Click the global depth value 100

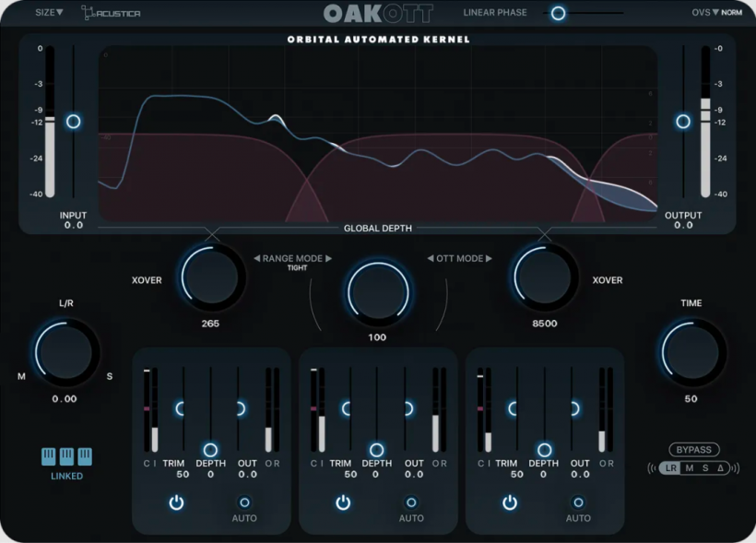click(377, 337)
